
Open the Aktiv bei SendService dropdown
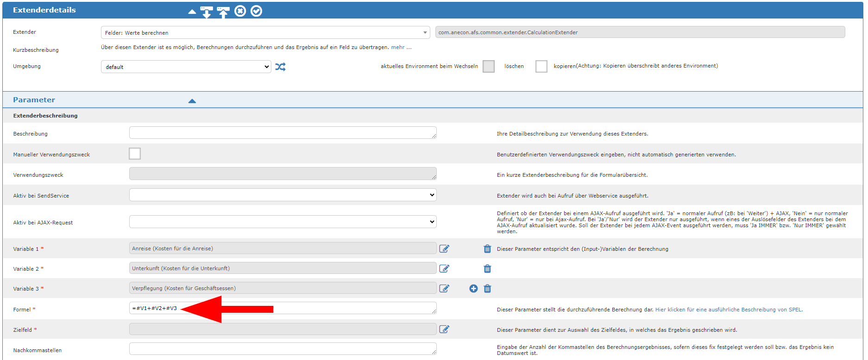coord(283,195)
